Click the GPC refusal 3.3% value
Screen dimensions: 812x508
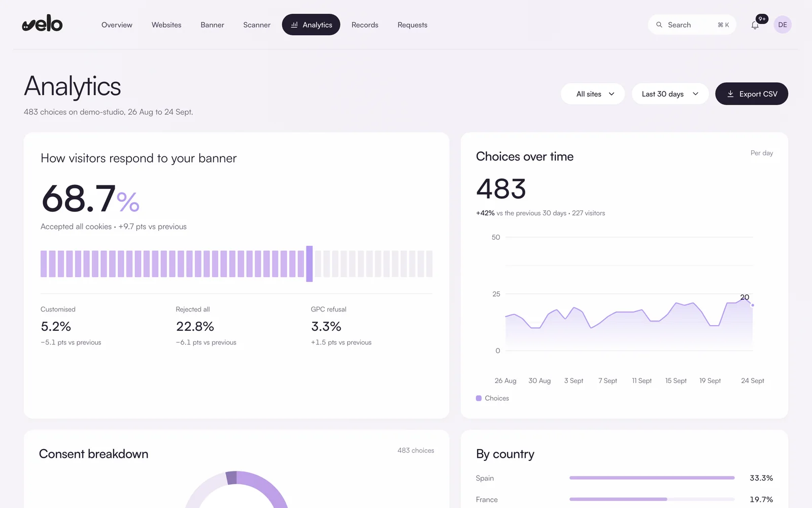(326, 326)
